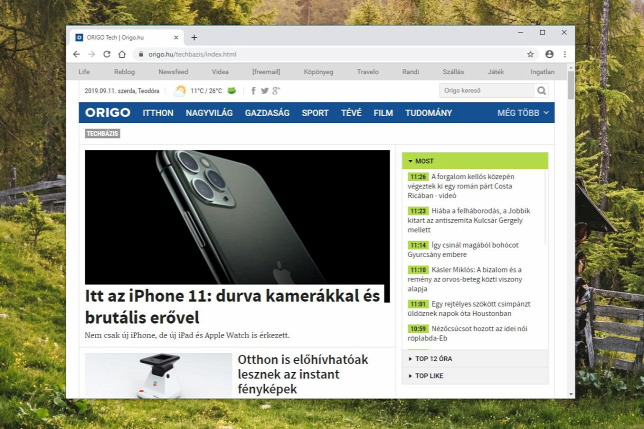The width and height of the screenshot is (644, 429).
Task: Open the TÉVÉ section
Action: point(351,113)
